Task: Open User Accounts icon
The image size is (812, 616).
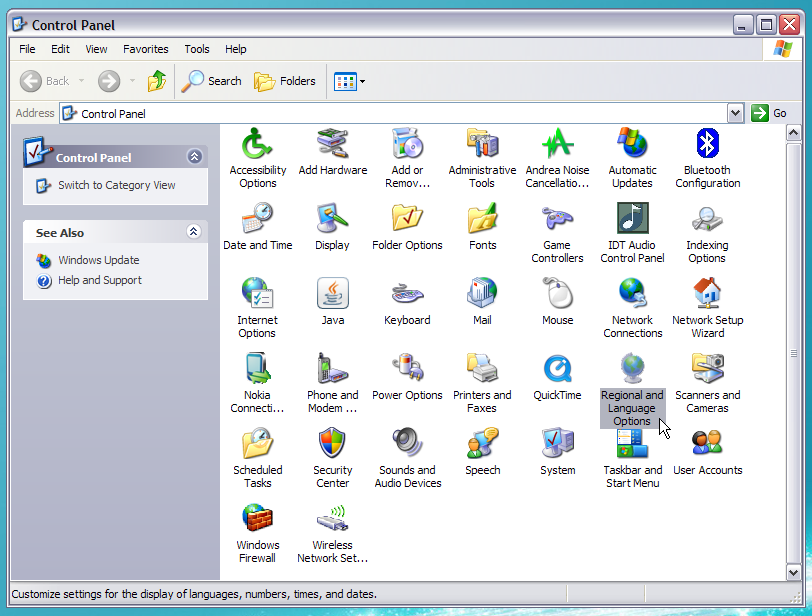Action: pyautogui.click(x=707, y=444)
